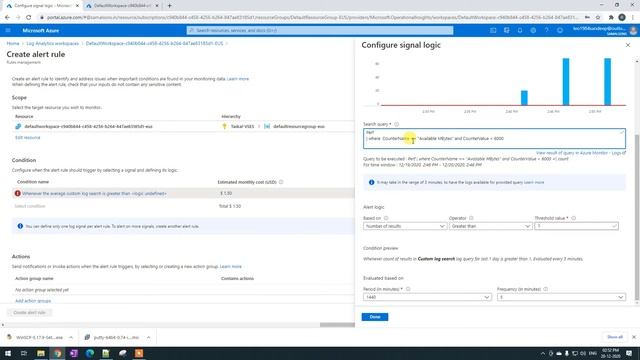Screen dimensions: 640x360
Task: Click Create alert rule button
Action: pyautogui.click(x=29, y=313)
